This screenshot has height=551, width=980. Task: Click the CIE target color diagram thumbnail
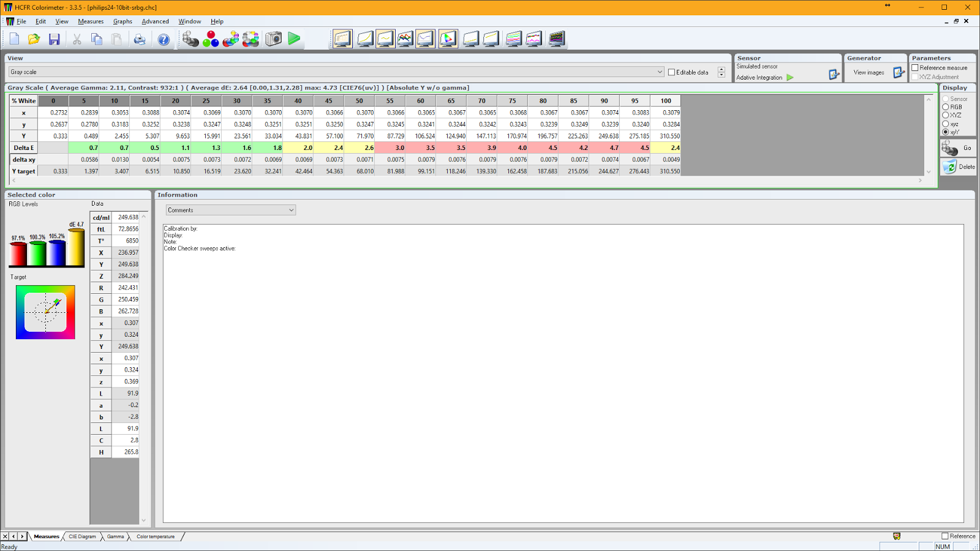point(45,312)
